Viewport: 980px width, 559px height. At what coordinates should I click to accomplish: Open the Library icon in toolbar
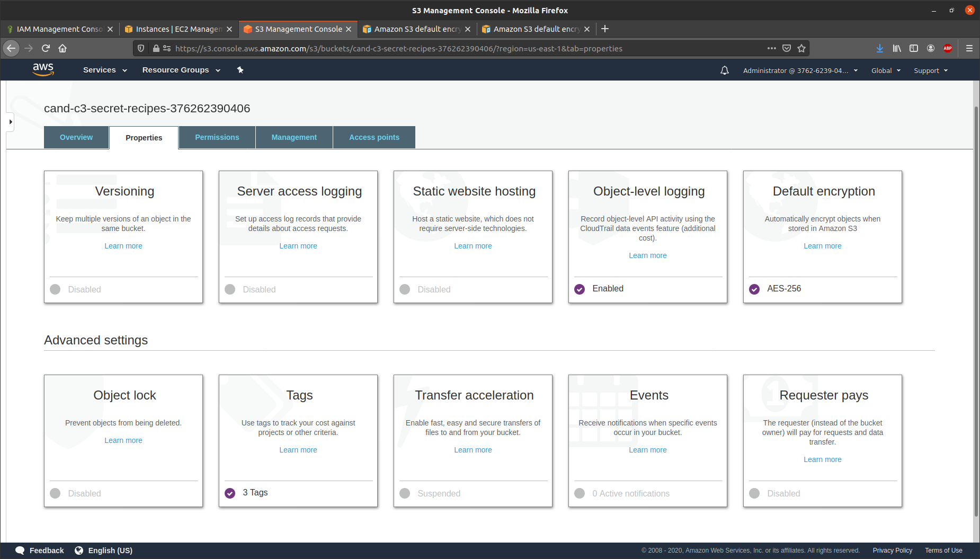click(x=897, y=48)
